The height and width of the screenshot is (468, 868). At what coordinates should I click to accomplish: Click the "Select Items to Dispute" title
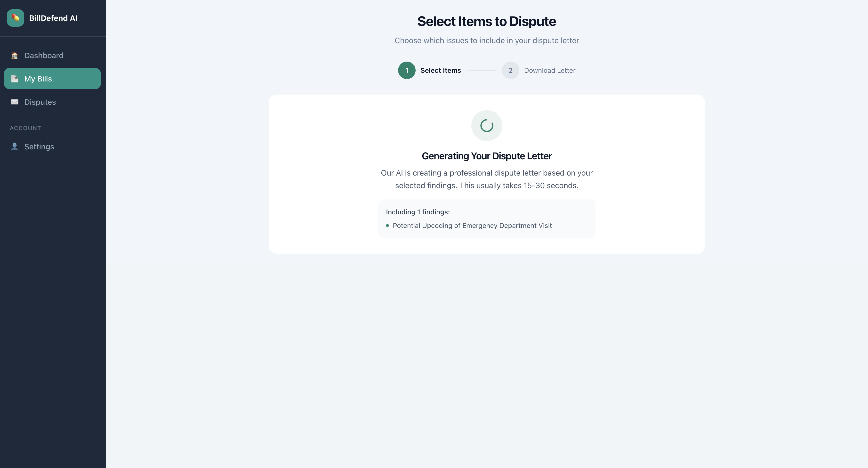(x=486, y=21)
